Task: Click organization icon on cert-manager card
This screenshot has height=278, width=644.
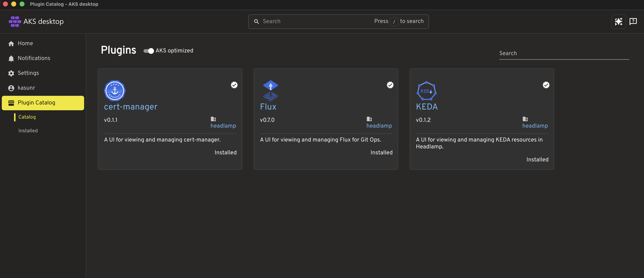Action: (x=213, y=119)
